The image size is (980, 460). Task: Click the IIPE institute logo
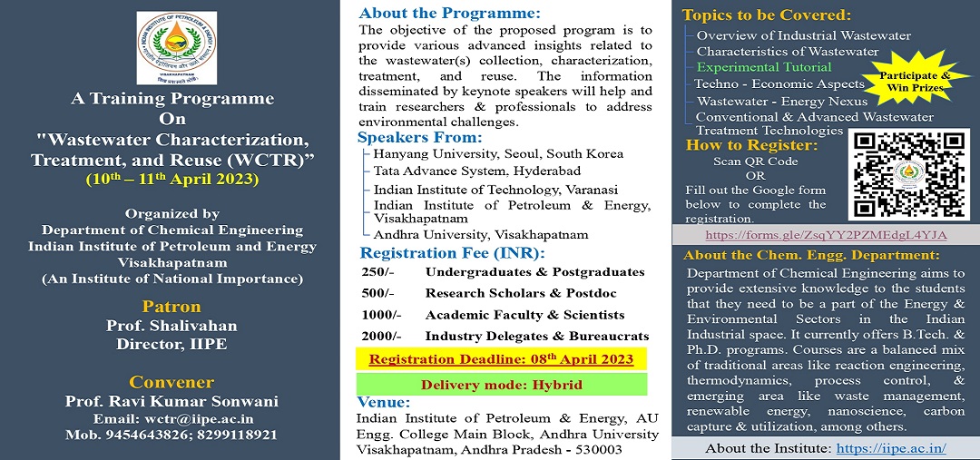coord(177,48)
